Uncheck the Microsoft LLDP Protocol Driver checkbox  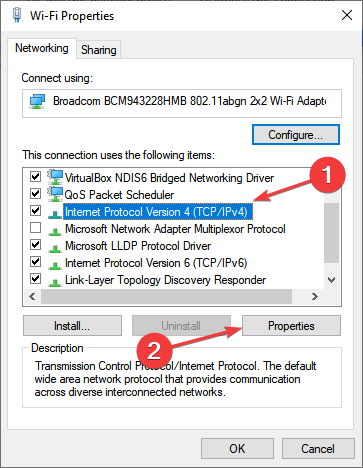pos(35,245)
